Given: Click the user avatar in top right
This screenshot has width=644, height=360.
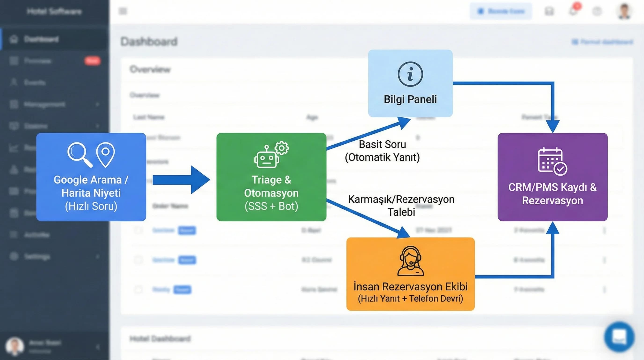Looking at the screenshot, I should [624, 11].
